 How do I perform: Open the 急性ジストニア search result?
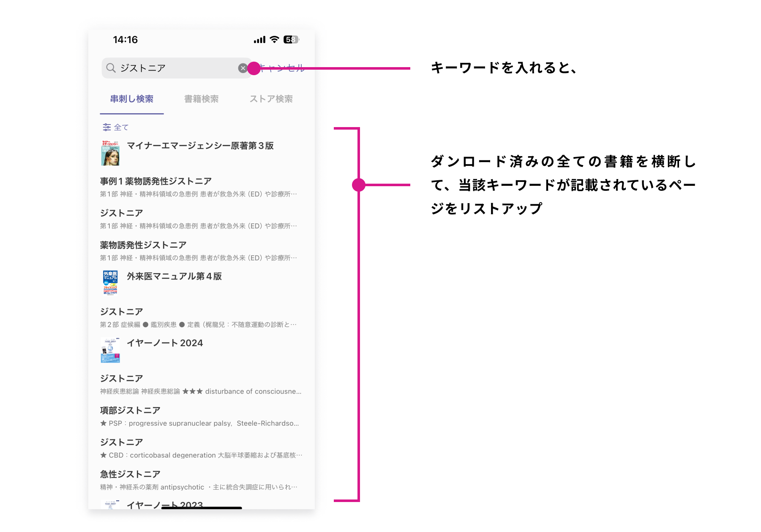point(130,474)
